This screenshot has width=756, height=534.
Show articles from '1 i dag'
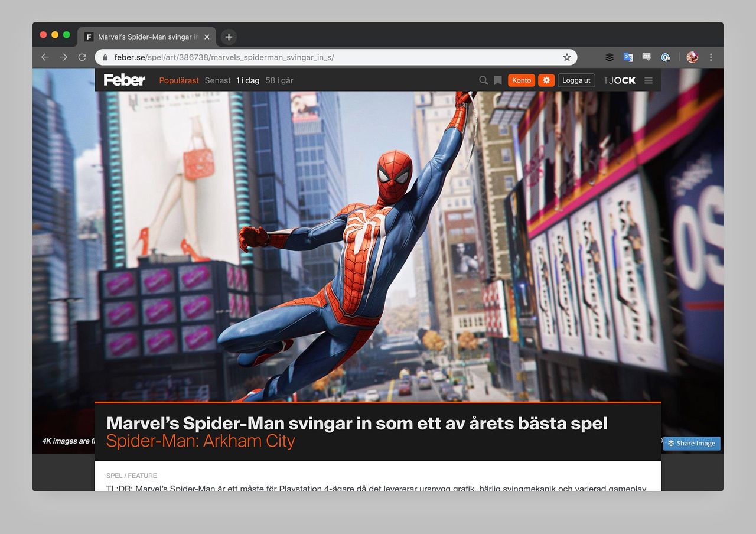pyautogui.click(x=247, y=80)
